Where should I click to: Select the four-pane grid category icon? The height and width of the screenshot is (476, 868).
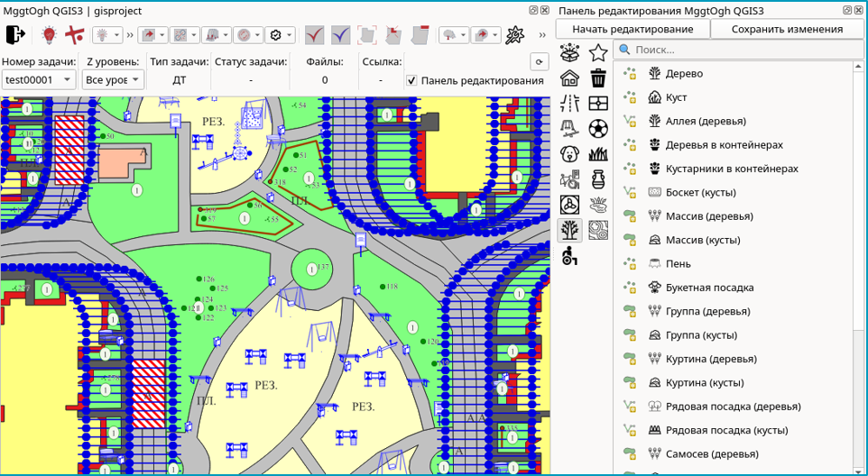[x=598, y=104]
